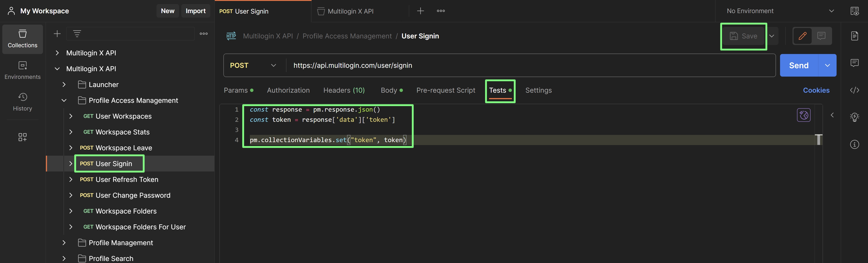Open the code snippet panel icon
This screenshot has height=263, width=868.
tap(854, 90)
